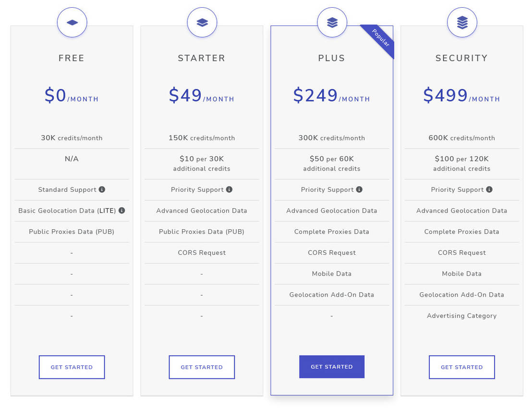Click GET STARTED under the FREE plan

coord(72,367)
